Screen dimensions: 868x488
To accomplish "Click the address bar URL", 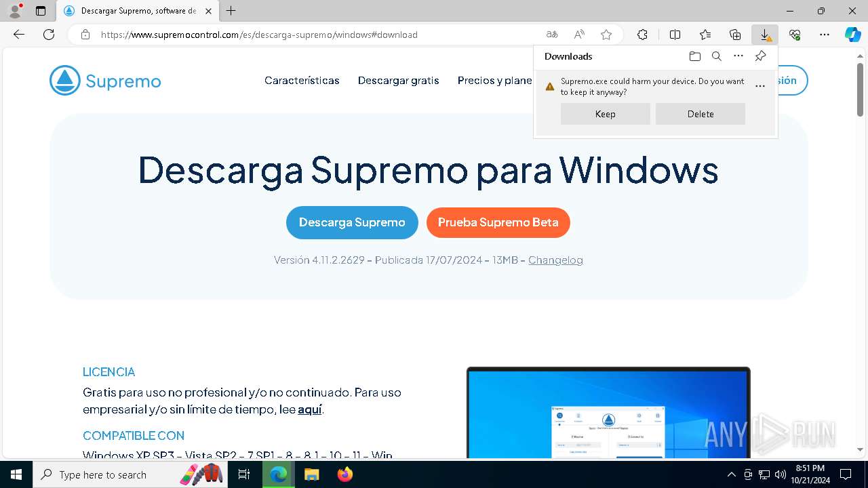I will (x=259, y=35).
